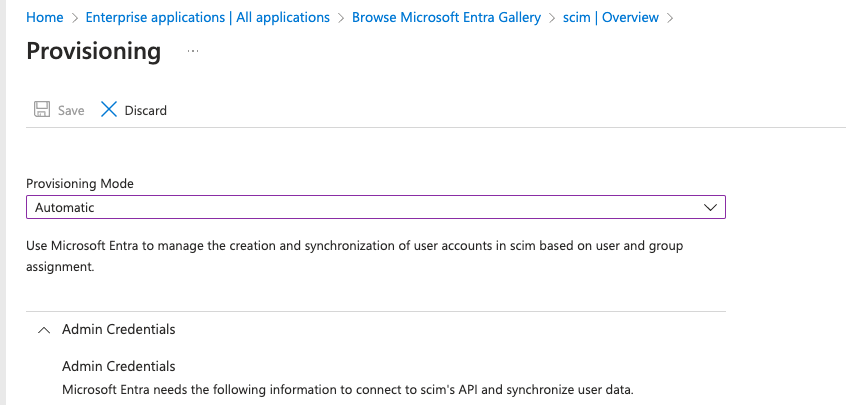The image size is (846, 405).
Task: Click the breadcrumb chevron after Home
Action: coord(74,18)
